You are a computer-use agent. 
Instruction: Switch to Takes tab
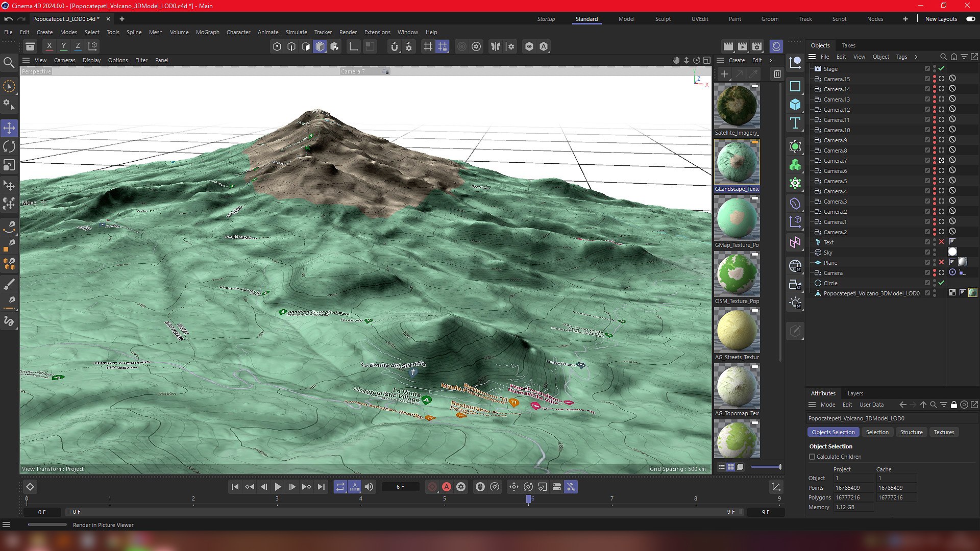click(x=848, y=45)
